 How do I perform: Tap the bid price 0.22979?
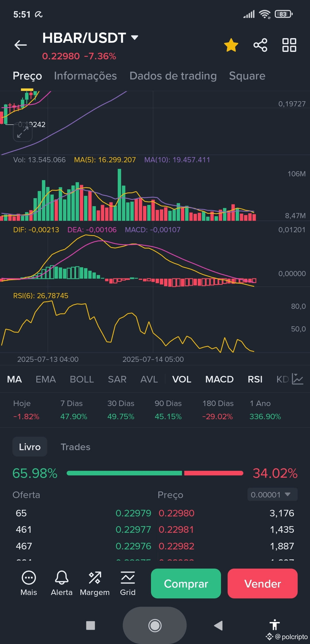[x=133, y=513]
